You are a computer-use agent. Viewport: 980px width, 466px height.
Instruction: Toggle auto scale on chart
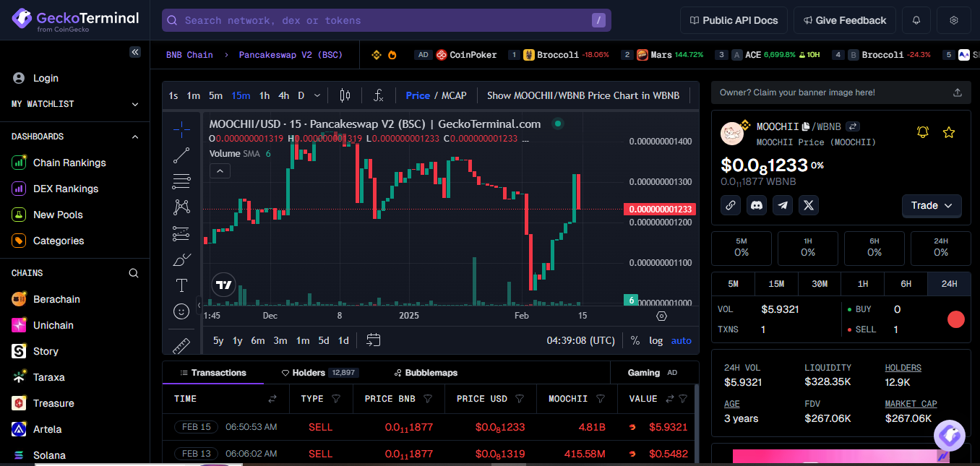(681, 340)
